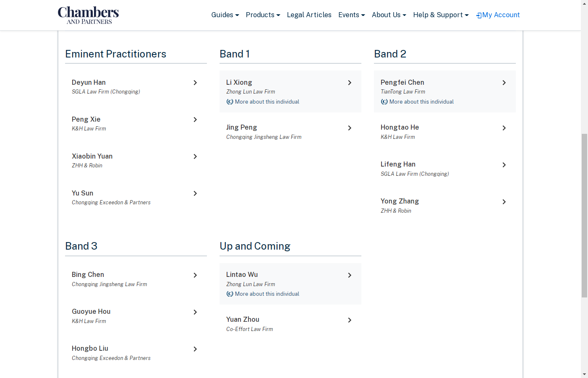Click the laurel icon in Lintao Wu's card
The width and height of the screenshot is (588, 378).
230,294
